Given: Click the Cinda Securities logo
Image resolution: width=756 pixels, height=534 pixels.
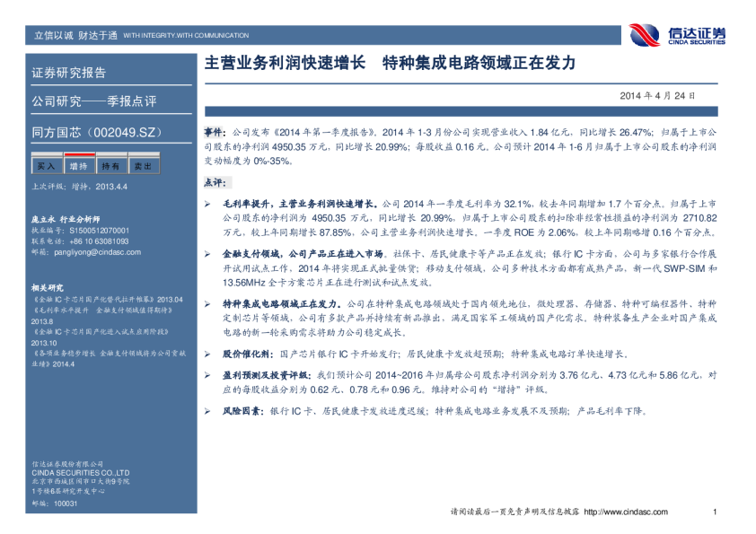Looking at the screenshot, I should pyautogui.click(x=677, y=35).
